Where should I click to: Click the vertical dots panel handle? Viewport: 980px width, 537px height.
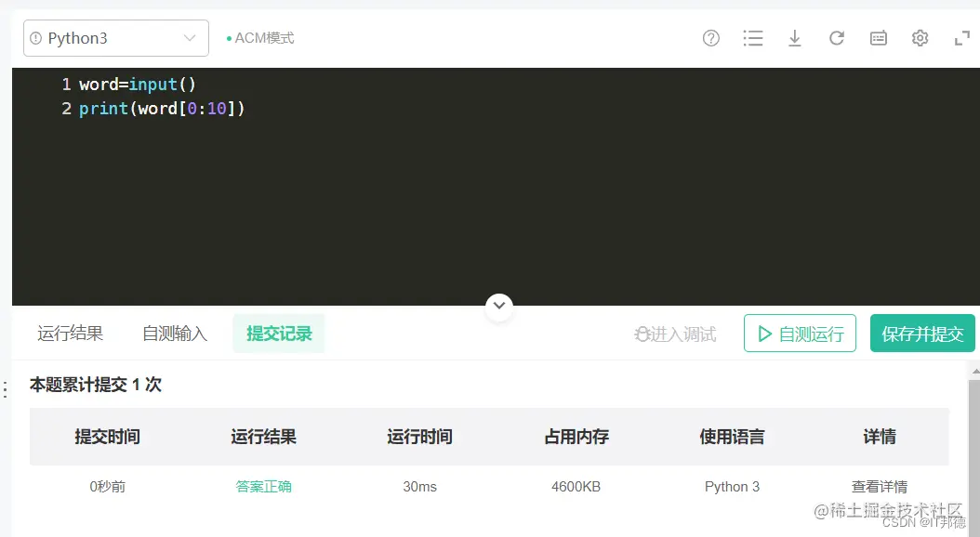pos(5,389)
